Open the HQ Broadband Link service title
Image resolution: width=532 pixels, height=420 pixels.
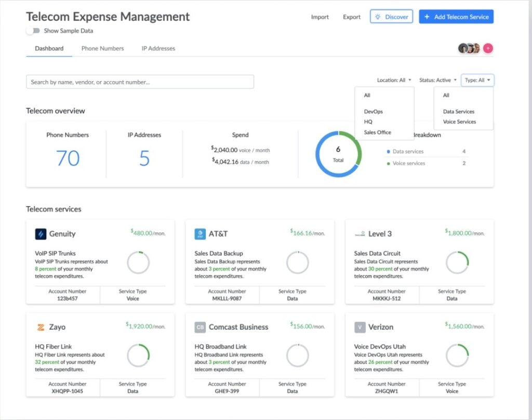220,346
